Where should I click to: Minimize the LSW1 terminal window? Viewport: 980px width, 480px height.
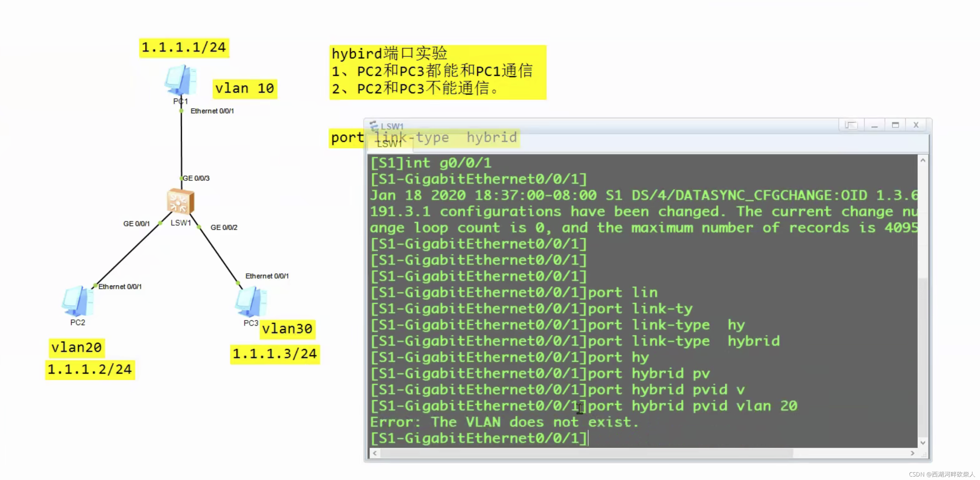[874, 125]
